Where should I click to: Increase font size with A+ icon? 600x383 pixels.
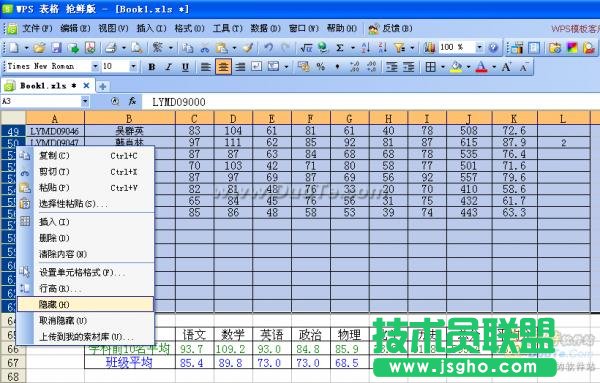point(506,67)
